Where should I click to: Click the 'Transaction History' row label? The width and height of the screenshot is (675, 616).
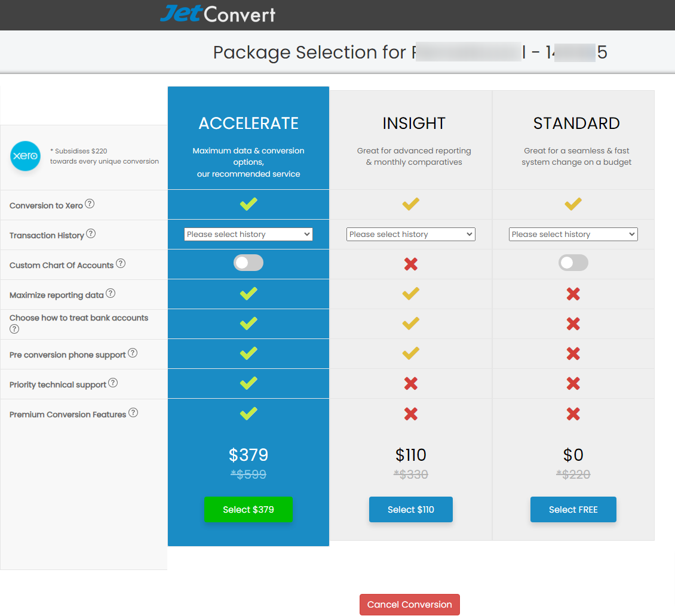tap(47, 235)
